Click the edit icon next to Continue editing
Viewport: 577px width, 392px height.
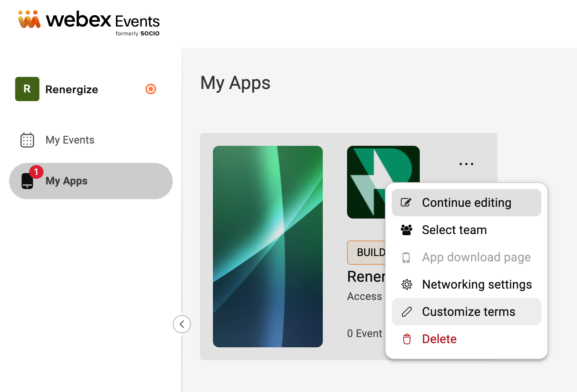pyautogui.click(x=406, y=203)
